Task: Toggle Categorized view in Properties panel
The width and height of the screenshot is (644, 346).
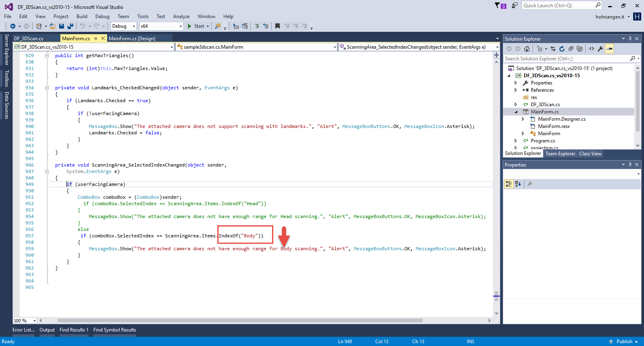Action: (509, 184)
